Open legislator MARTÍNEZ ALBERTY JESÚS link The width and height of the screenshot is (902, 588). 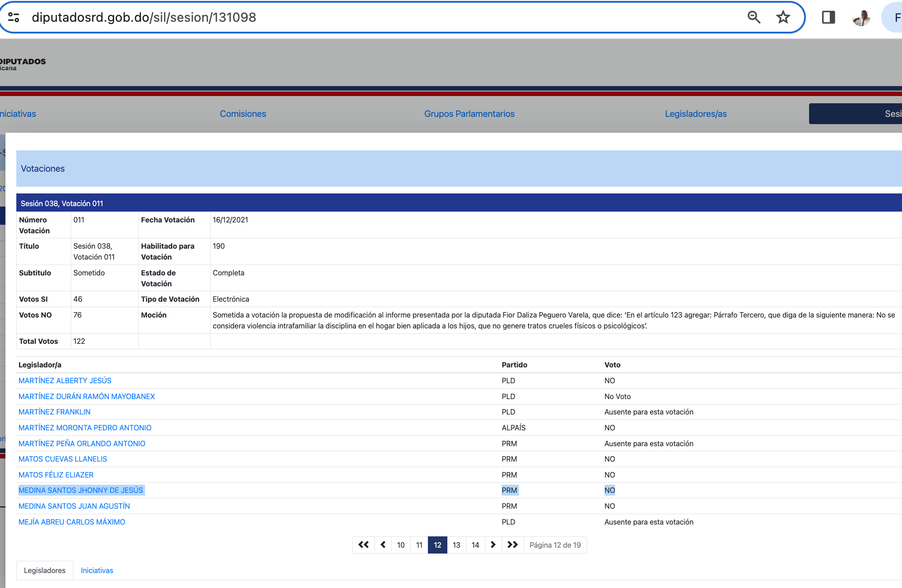65,381
